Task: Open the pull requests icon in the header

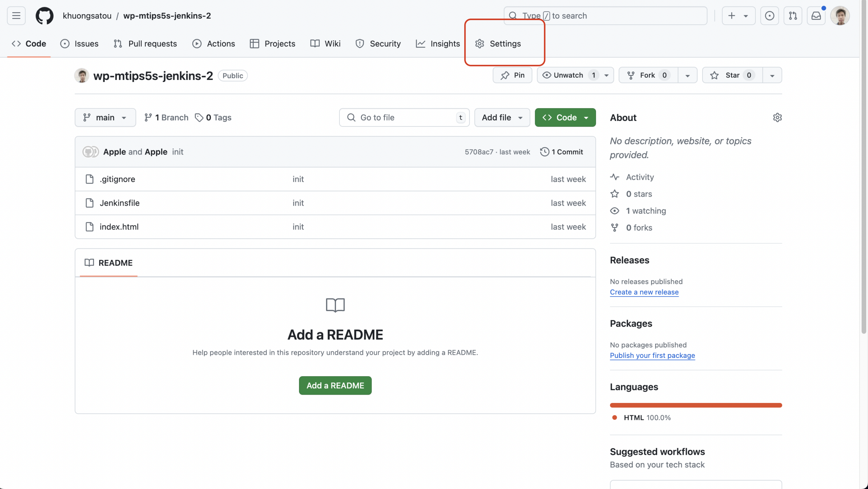Action: click(x=793, y=16)
